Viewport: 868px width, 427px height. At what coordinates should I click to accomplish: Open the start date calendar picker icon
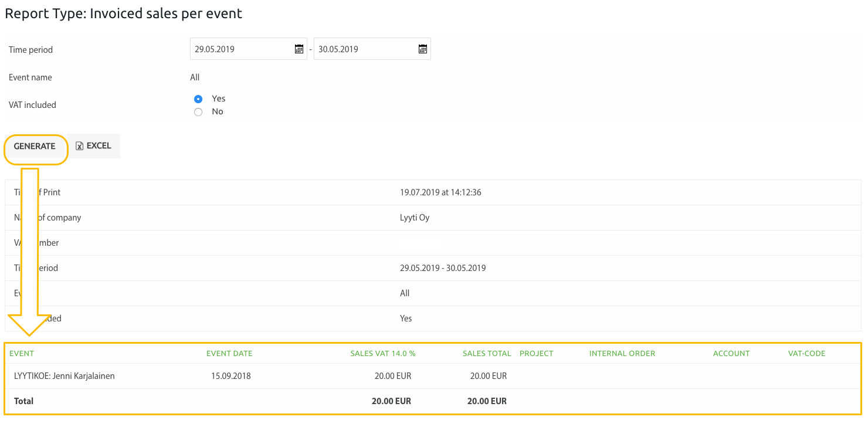click(x=299, y=49)
